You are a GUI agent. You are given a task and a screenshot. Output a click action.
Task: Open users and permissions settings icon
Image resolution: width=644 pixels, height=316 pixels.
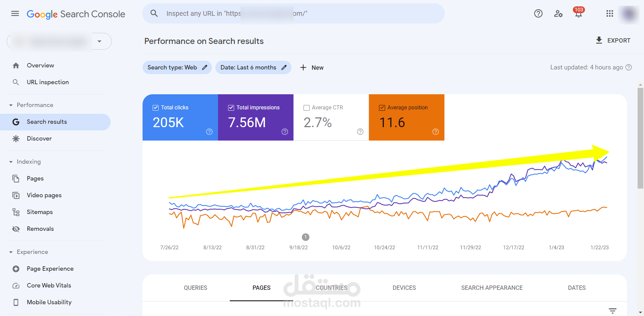click(558, 14)
